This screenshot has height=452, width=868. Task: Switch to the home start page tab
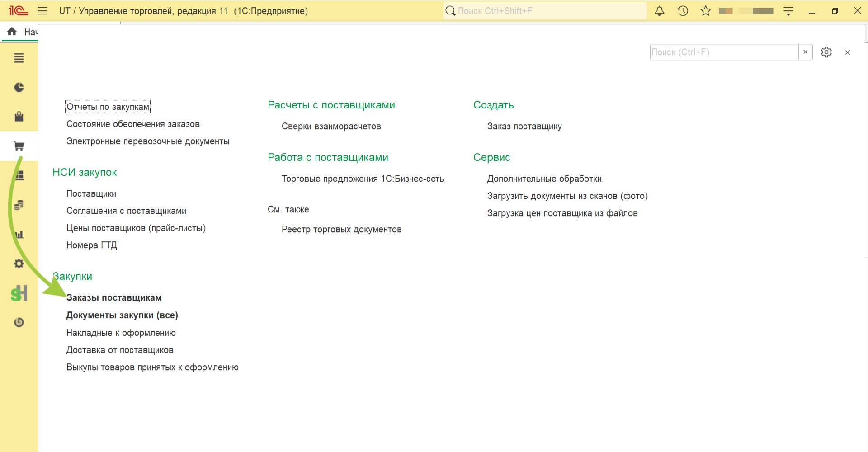click(x=20, y=32)
